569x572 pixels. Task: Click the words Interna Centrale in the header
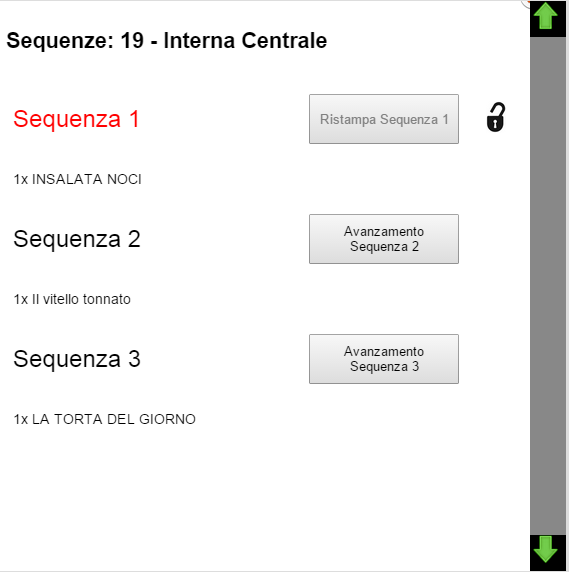pos(245,40)
